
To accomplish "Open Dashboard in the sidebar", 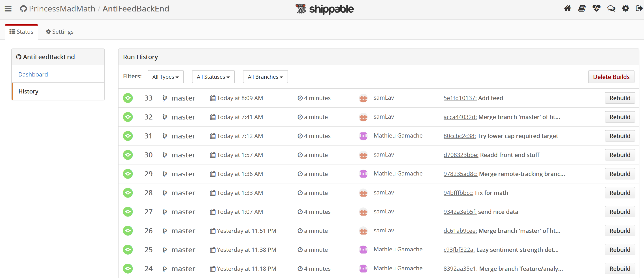I will [33, 75].
